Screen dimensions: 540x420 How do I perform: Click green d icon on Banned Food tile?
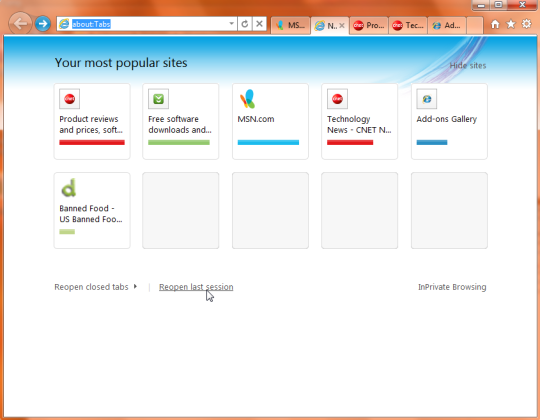click(x=68, y=188)
